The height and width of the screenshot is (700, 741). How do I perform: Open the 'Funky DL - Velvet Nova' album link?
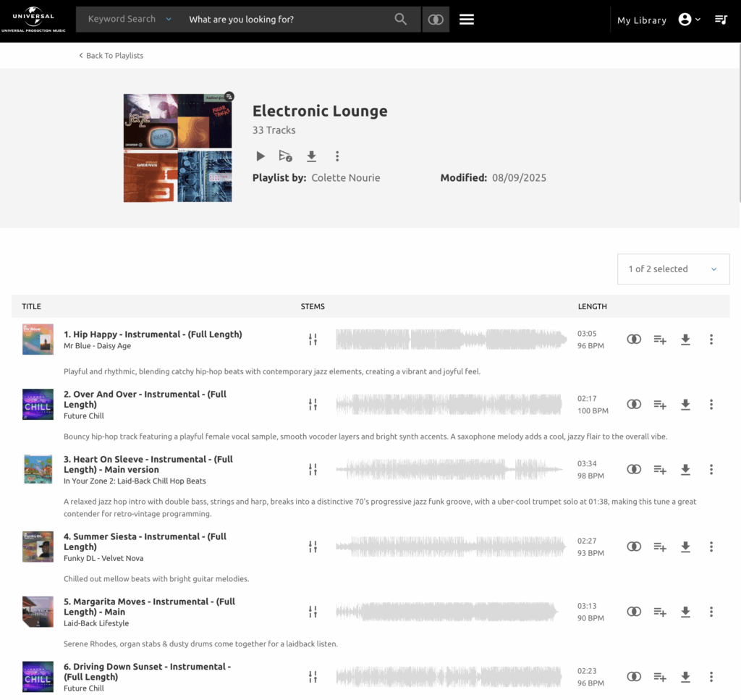[103, 558]
